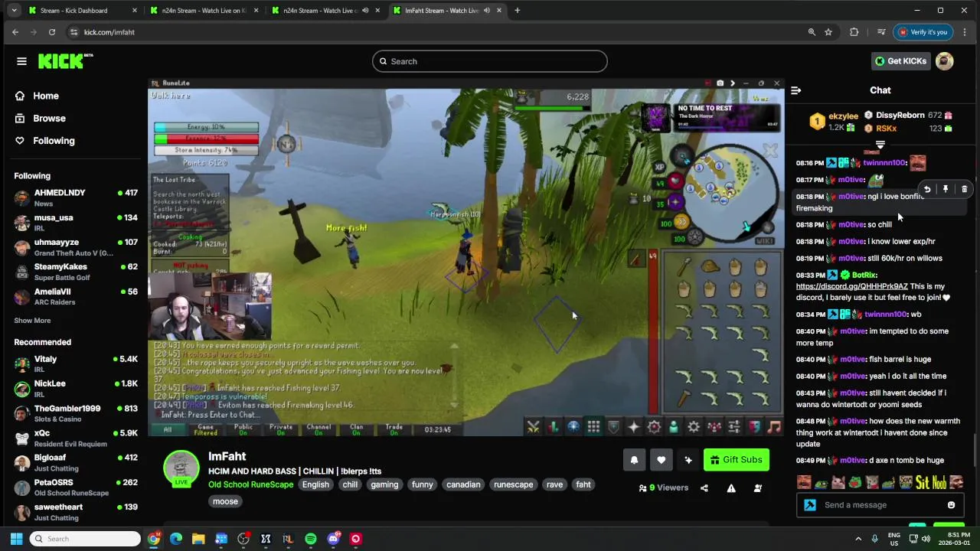Click the Gift Subs button
Screen dimensions: 980x551
coord(736,460)
